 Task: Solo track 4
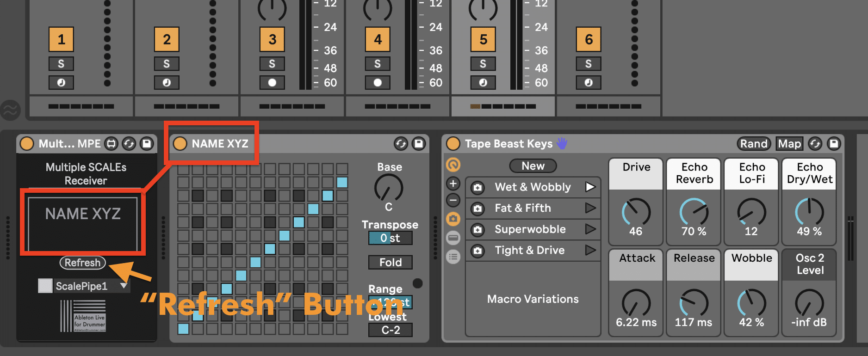[378, 64]
